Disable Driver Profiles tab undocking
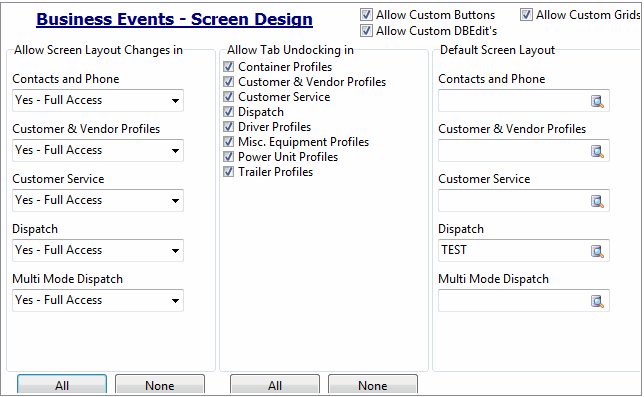The height and width of the screenshot is (397, 644). (x=229, y=126)
